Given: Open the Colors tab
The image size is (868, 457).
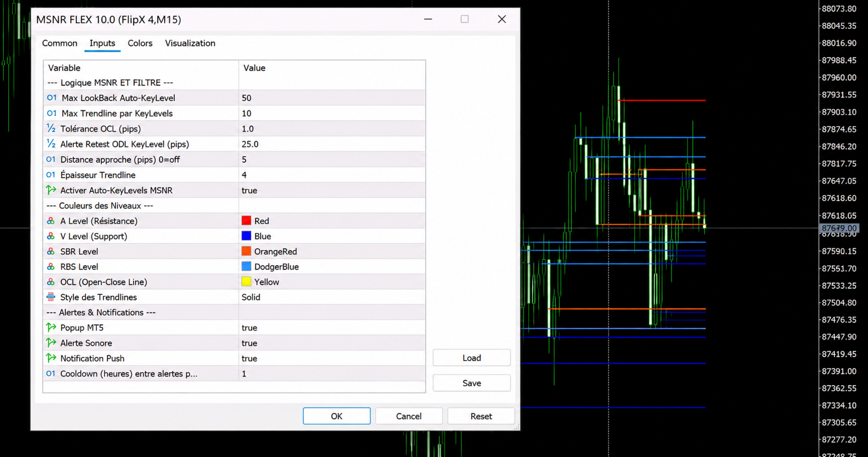Looking at the screenshot, I should (140, 43).
